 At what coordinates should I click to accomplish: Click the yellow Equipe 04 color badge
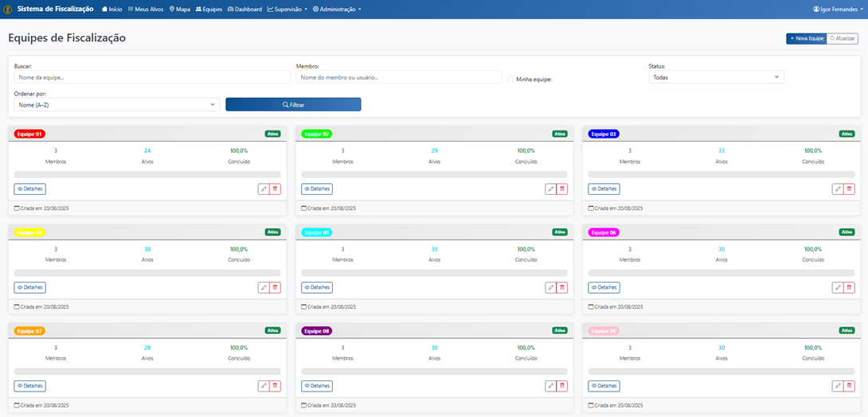click(29, 232)
